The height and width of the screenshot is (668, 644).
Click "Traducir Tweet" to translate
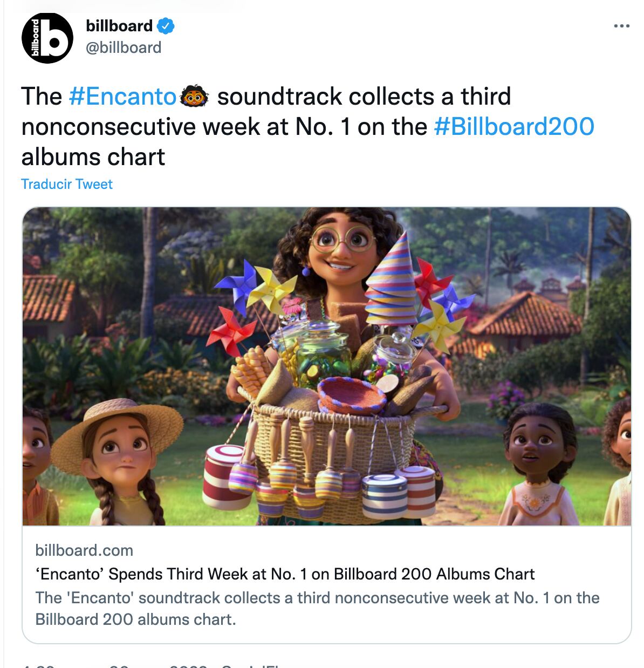(x=67, y=184)
